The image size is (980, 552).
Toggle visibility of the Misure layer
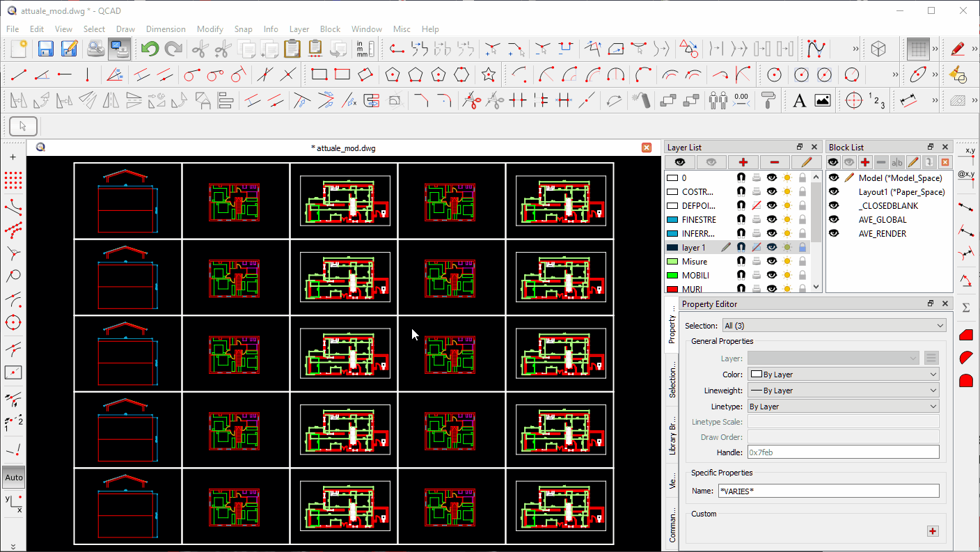772,262
